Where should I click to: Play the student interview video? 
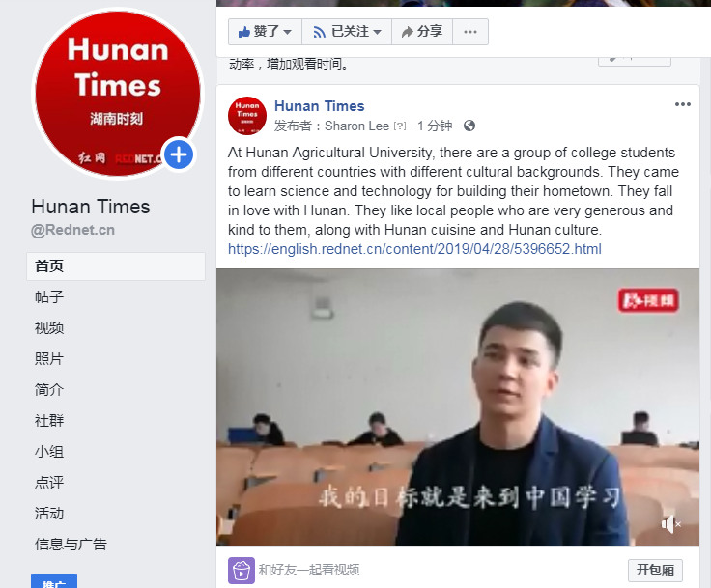tap(458, 407)
